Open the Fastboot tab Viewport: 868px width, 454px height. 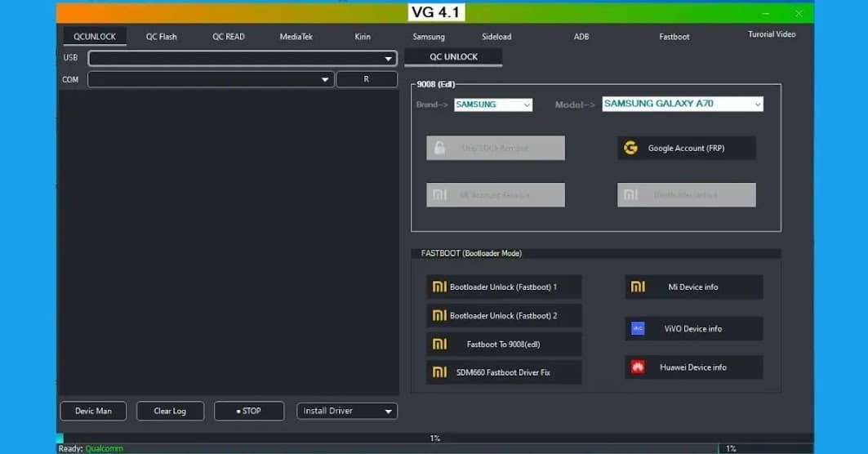[x=674, y=37]
